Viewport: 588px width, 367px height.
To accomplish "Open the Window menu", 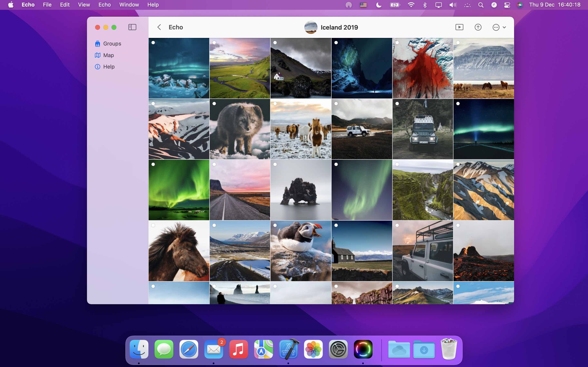I will 129,5.
